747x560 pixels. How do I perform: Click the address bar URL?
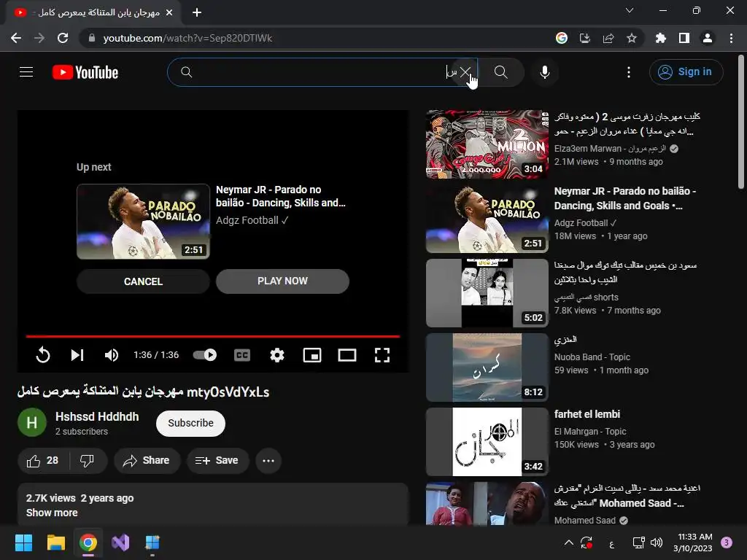(187, 38)
